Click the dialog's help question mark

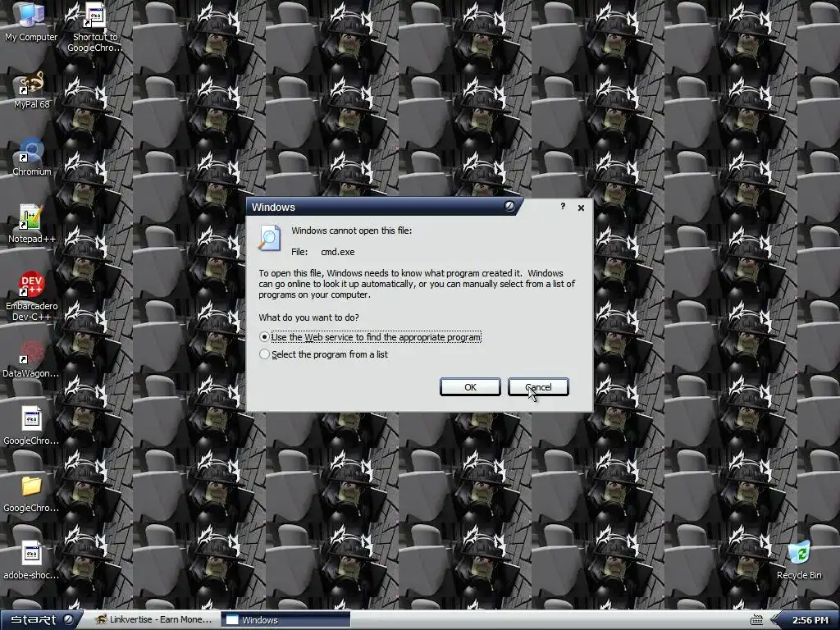coord(563,206)
